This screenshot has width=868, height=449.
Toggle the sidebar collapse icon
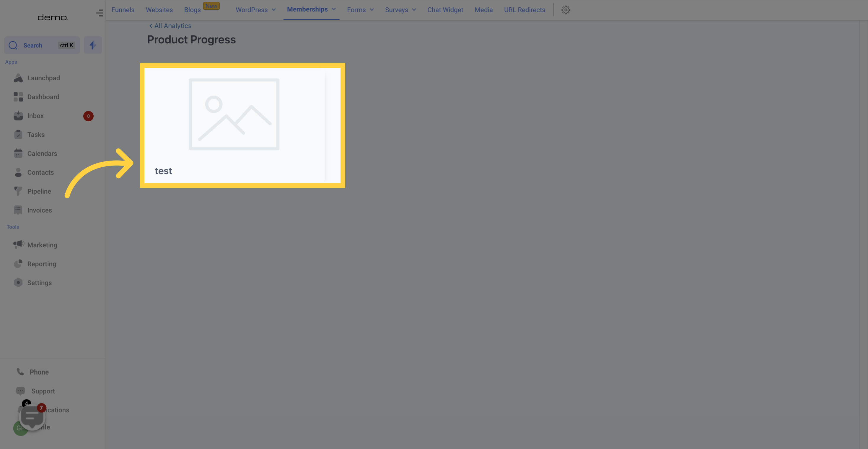coord(99,13)
